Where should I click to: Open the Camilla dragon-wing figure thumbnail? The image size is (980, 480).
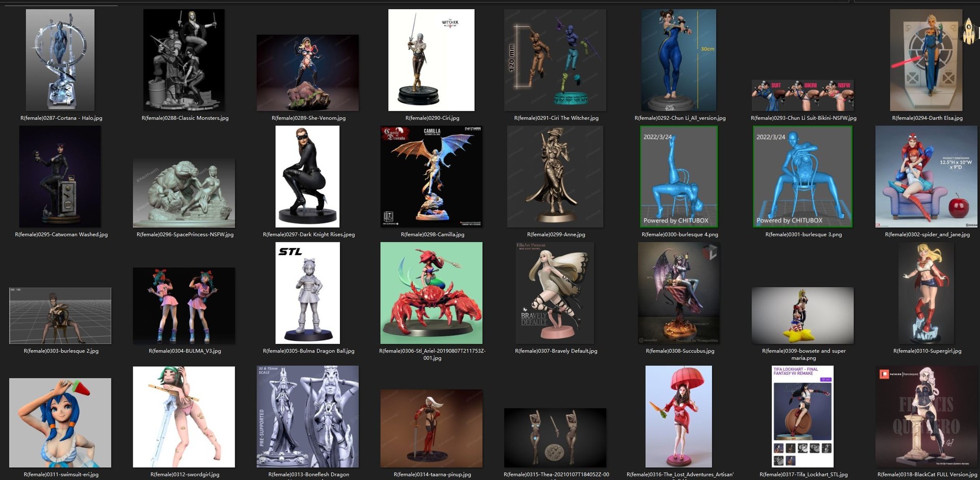(x=431, y=176)
